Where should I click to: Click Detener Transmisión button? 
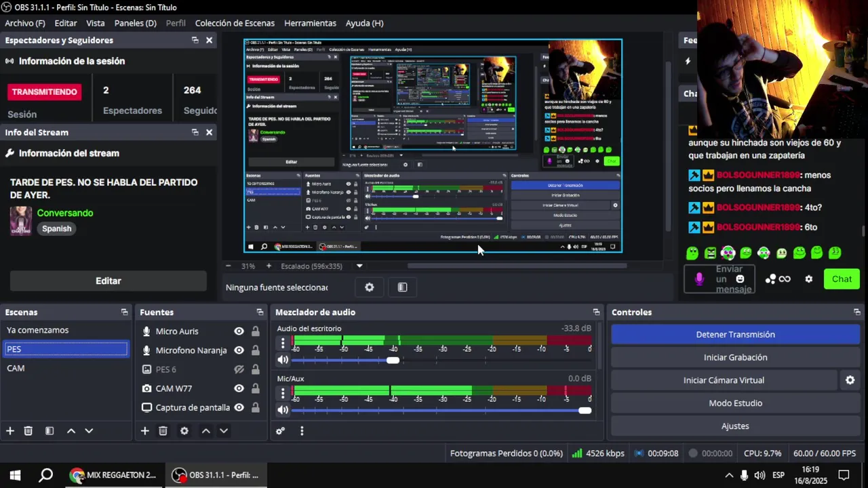[735, 334]
